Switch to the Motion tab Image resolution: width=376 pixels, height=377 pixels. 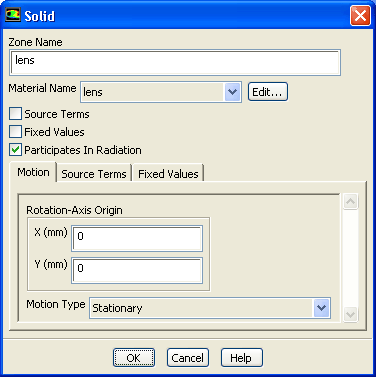(33, 172)
